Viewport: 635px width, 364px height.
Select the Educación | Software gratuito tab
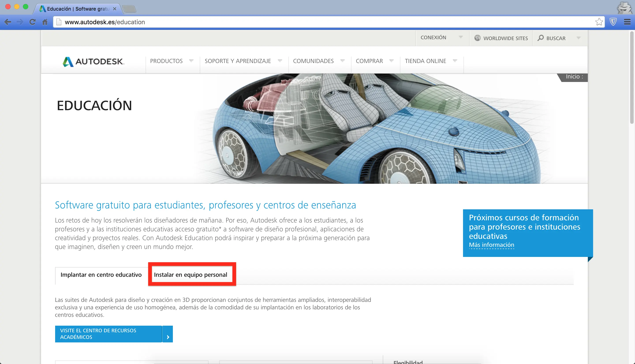[x=78, y=9]
